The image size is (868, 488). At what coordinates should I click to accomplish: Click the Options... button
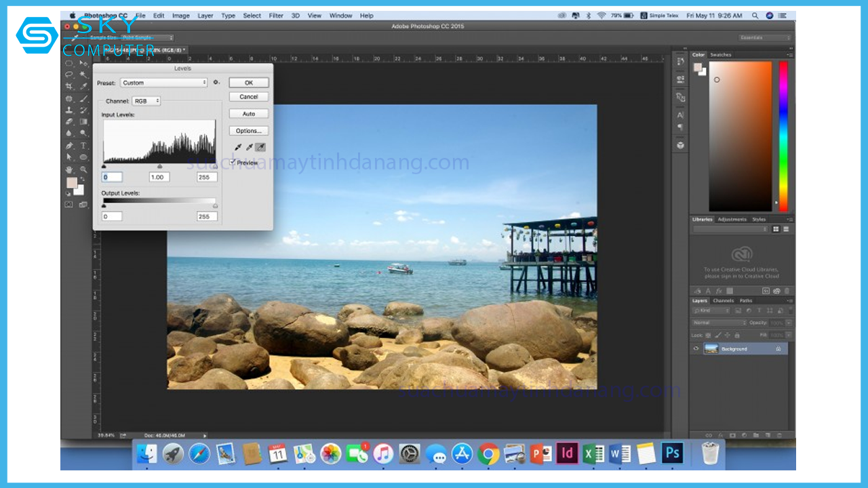(249, 131)
